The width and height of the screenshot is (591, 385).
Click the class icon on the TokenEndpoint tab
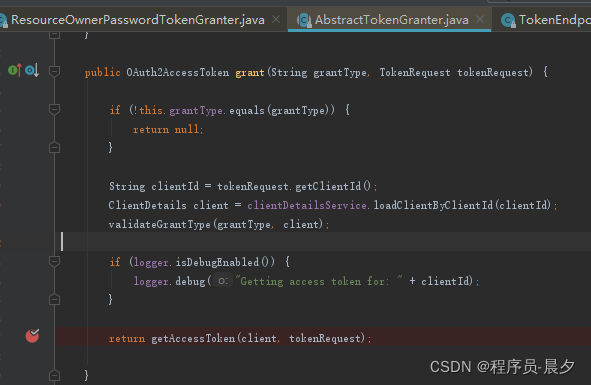[508, 20]
